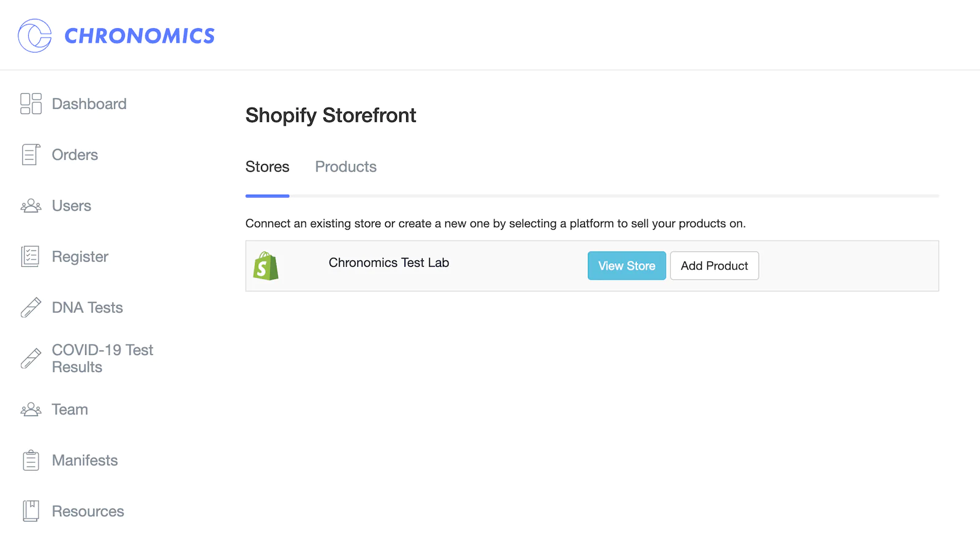Go to Orders in the sidebar

point(75,155)
